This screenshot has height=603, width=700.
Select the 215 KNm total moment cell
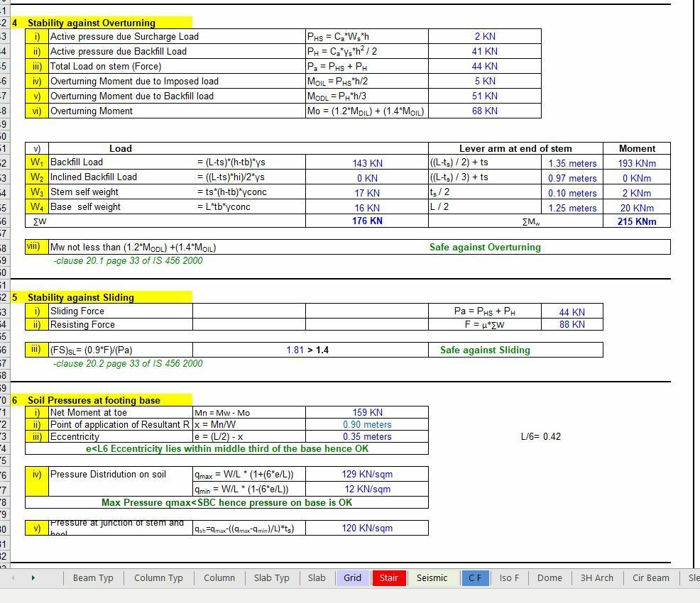tap(637, 221)
